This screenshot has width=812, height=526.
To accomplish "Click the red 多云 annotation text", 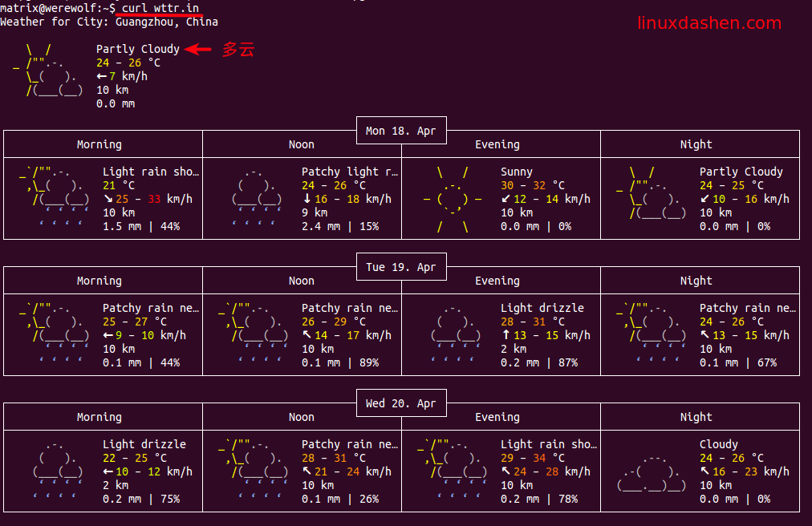I will pyautogui.click(x=238, y=50).
